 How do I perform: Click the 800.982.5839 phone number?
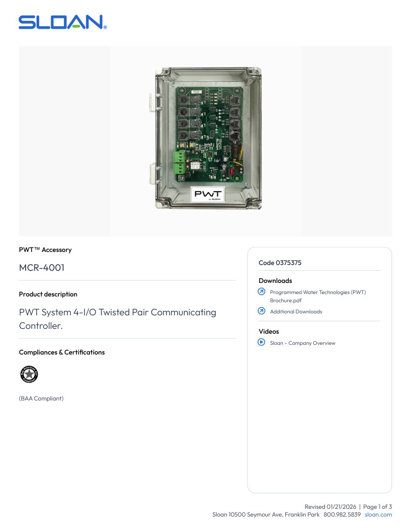[342, 515]
